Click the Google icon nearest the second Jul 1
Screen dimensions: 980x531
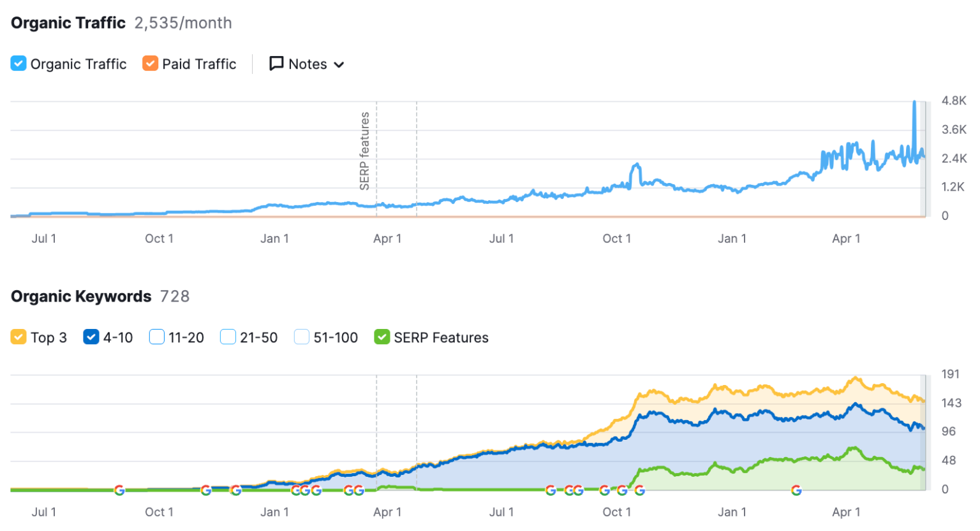coord(550,490)
